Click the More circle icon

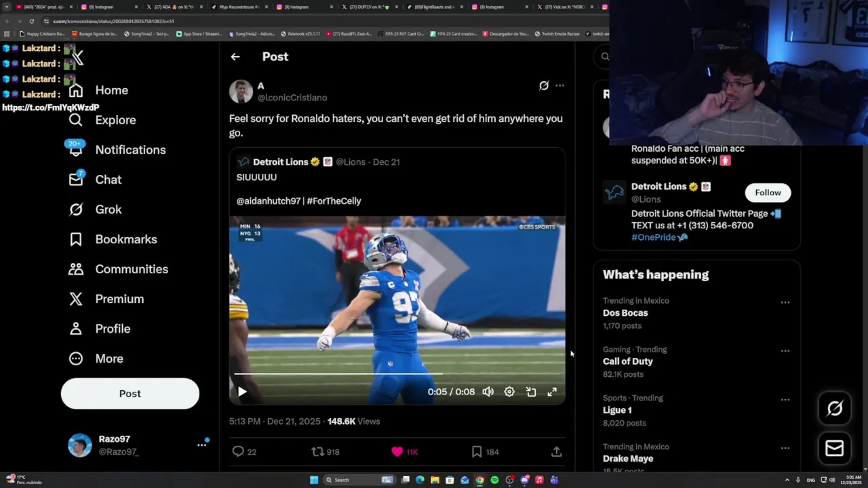click(x=76, y=359)
